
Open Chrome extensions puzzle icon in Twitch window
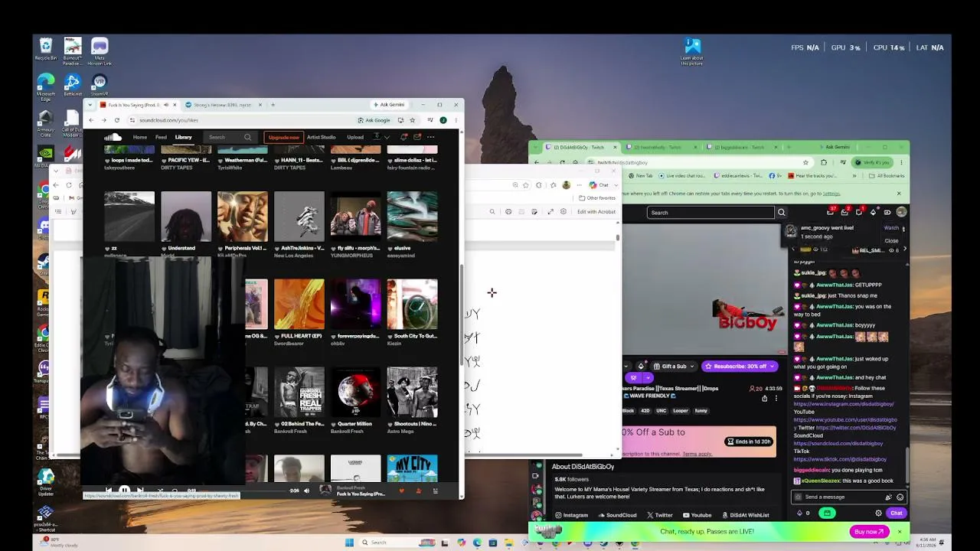[824, 162]
